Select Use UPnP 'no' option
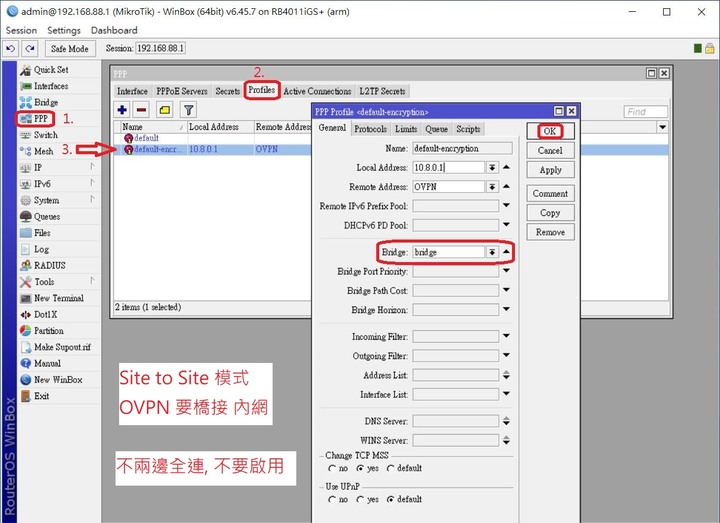This screenshot has width=720, height=523. coord(332,500)
